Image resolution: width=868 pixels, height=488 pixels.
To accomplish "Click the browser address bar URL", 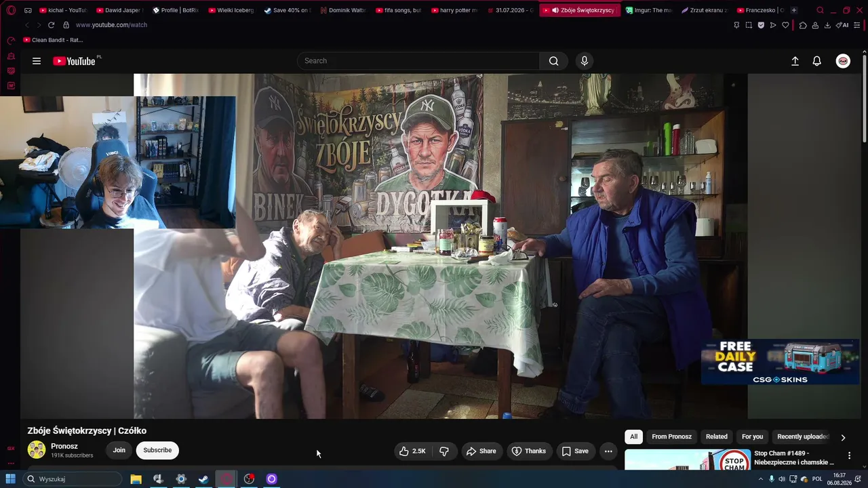I will 111,25.
